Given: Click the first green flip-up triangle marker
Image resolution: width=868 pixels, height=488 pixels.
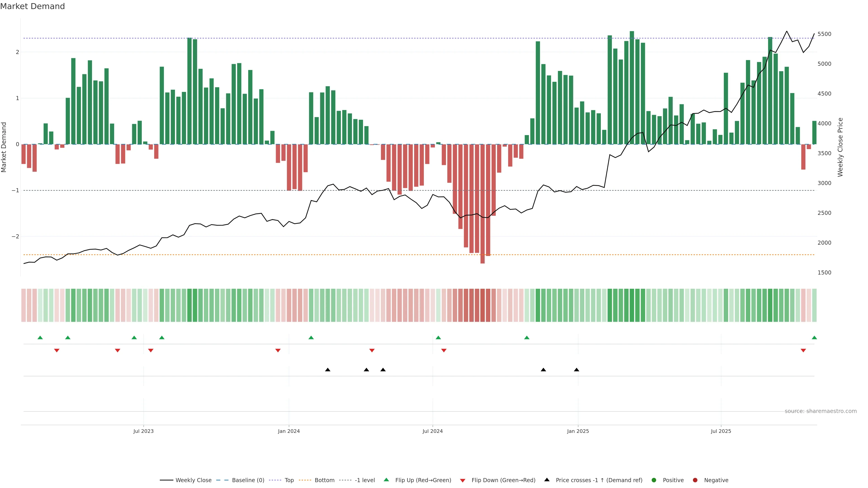Looking at the screenshot, I should click(x=40, y=338).
